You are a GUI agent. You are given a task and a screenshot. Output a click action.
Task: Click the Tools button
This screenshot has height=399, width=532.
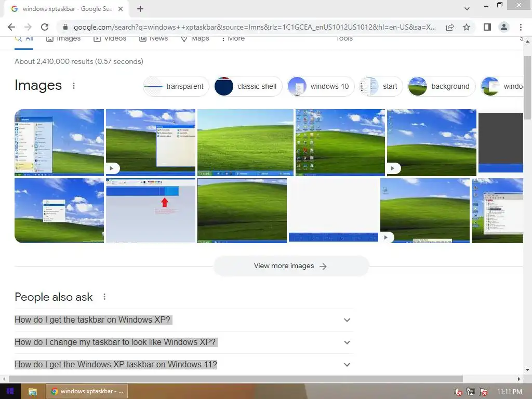(x=344, y=38)
